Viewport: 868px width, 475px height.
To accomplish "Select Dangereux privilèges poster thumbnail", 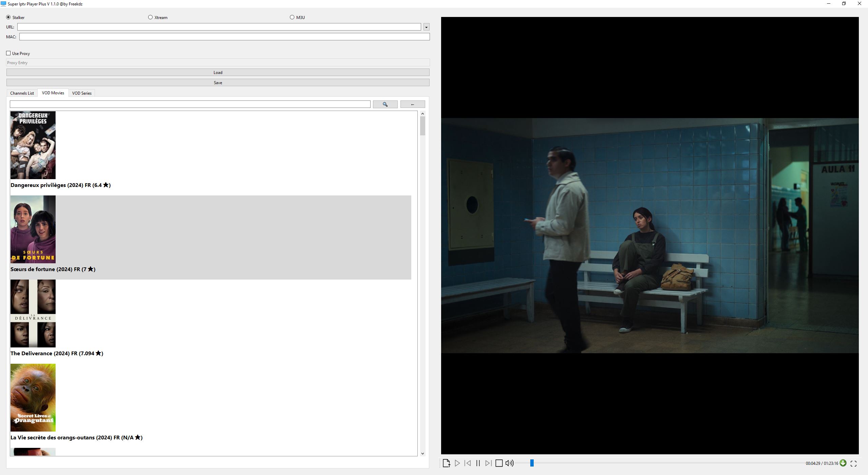I will (33, 145).
